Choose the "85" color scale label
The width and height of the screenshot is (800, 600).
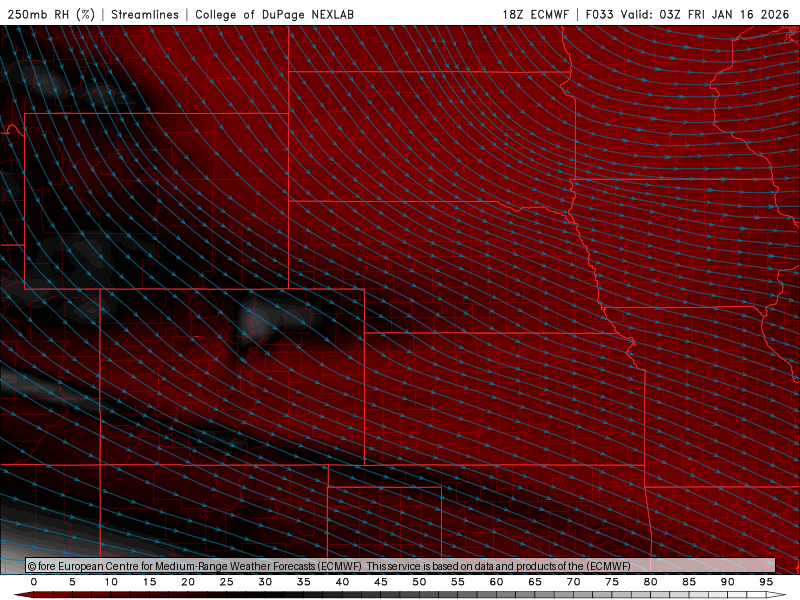[689, 582]
